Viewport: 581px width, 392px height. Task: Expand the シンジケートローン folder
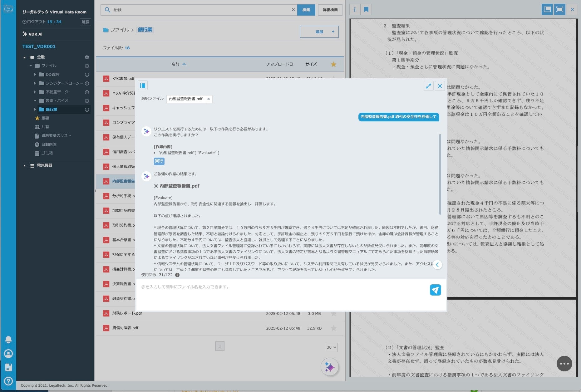(35, 83)
